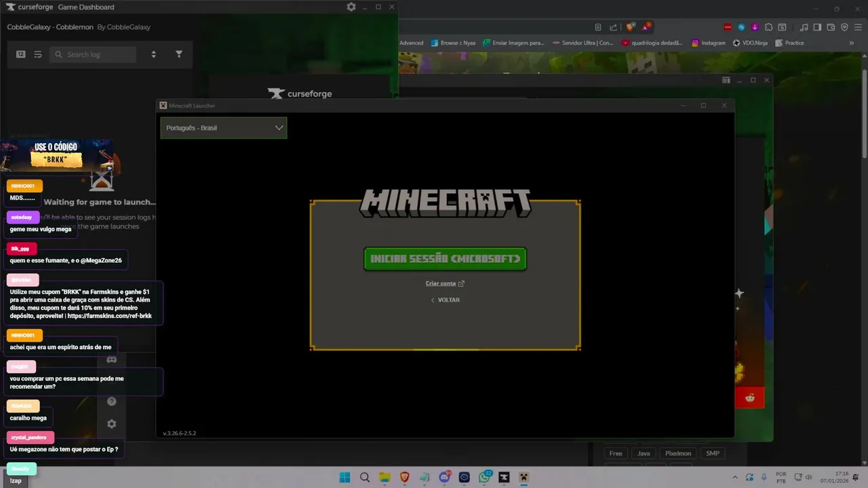Open File Explorer from the taskbar
Viewport: 868px width, 488px height.
click(x=384, y=477)
